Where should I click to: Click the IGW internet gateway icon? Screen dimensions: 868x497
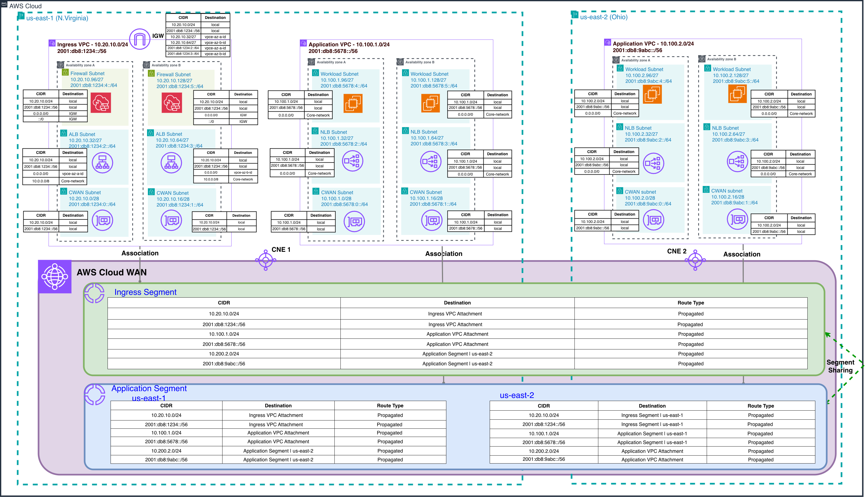[140, 39]
